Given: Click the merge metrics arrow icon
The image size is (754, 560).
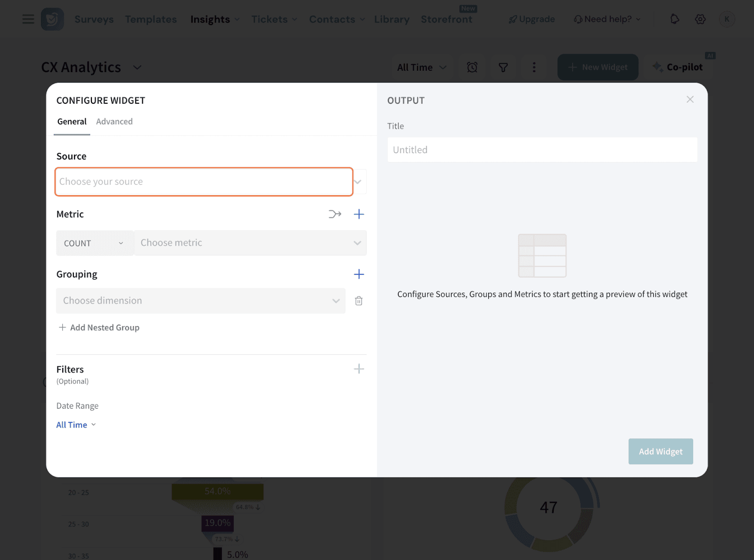Looking at the screenshot, I should click(335, 214).
